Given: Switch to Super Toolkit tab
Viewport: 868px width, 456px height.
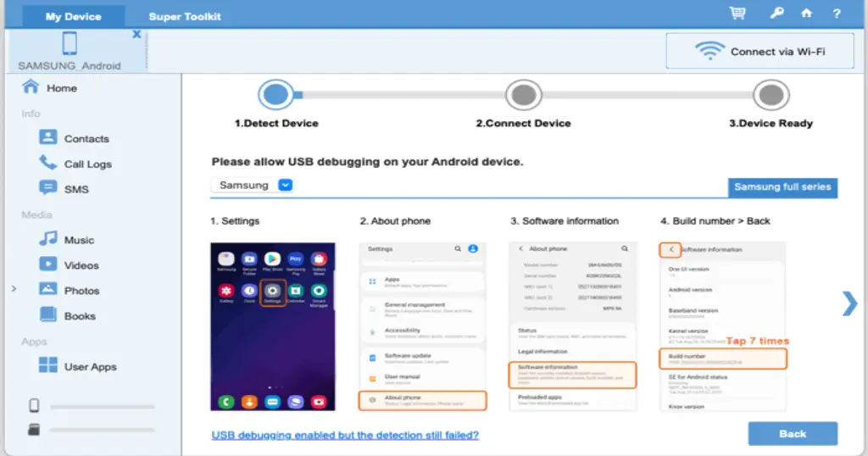Looking at the screenshot, I should 184,17.
